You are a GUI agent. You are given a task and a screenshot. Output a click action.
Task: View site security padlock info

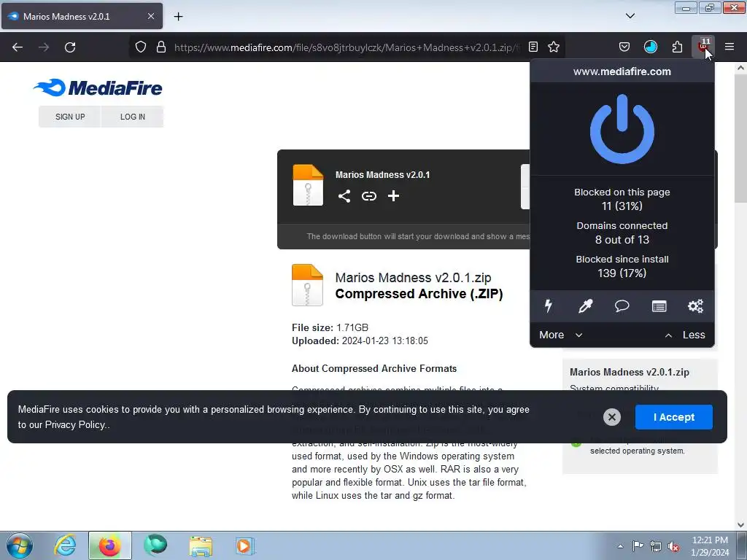(x=161, y=47)
